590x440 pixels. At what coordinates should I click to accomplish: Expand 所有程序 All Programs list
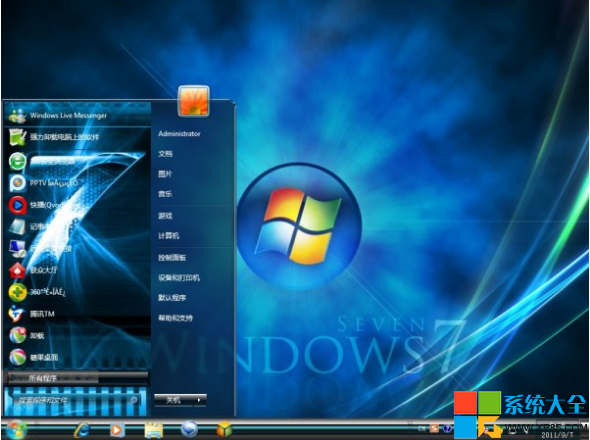coord(76,378)
